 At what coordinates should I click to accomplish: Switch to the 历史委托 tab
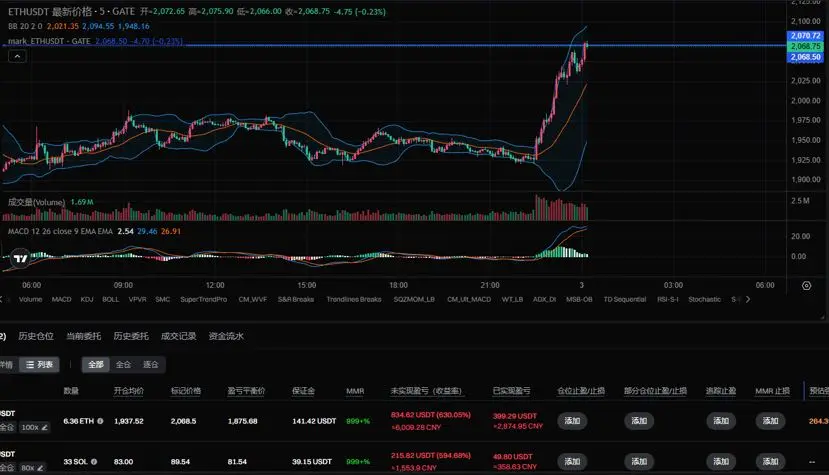[131, 336]
